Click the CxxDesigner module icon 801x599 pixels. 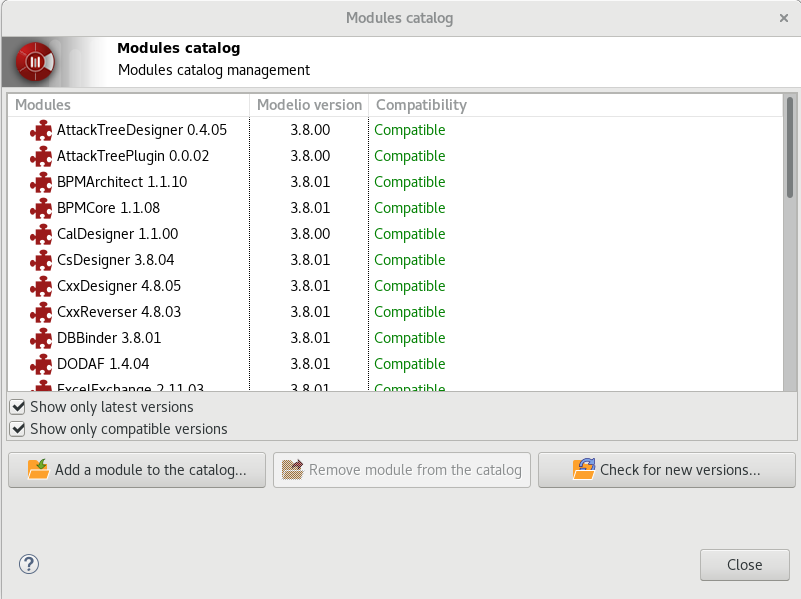point(41,286)
